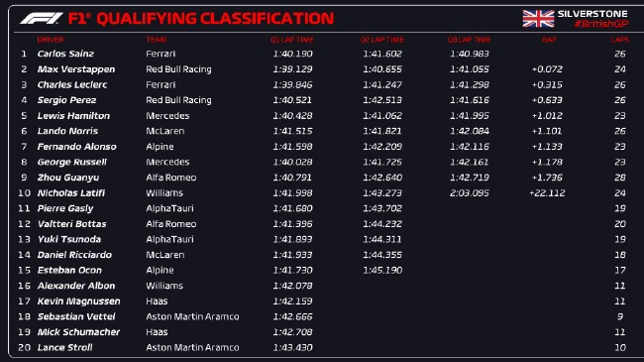Select driver Carlos Sainz
Screen dimensions: 644x362
65,54
